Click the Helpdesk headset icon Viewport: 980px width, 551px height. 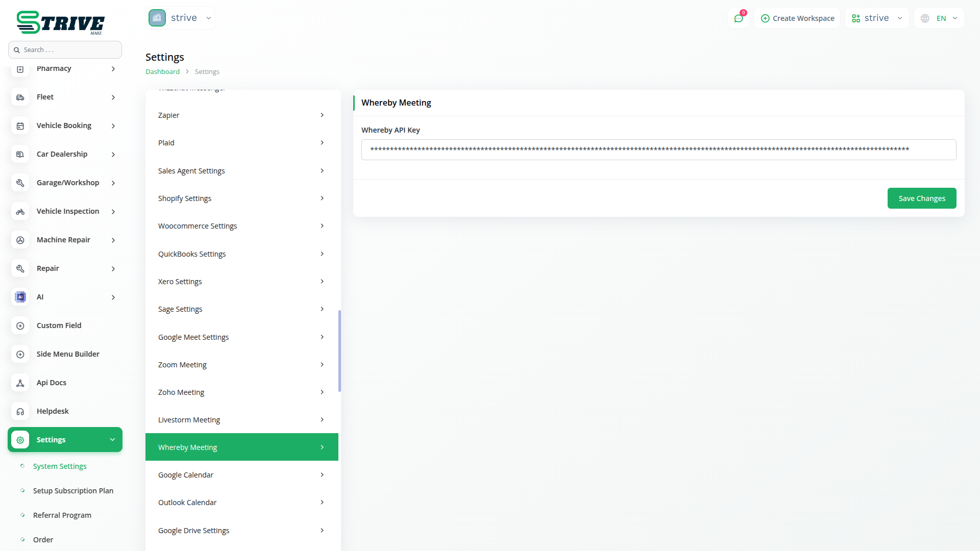(x=20, y=411)
